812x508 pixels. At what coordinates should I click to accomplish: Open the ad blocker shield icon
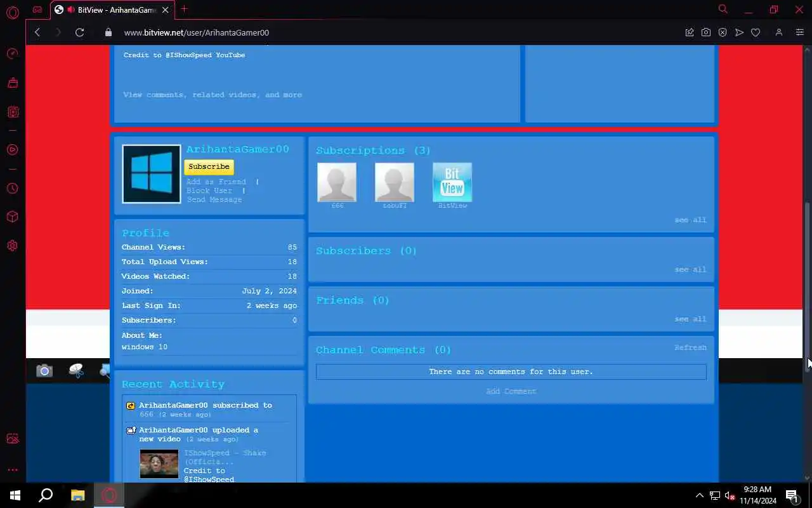point(723,32)
